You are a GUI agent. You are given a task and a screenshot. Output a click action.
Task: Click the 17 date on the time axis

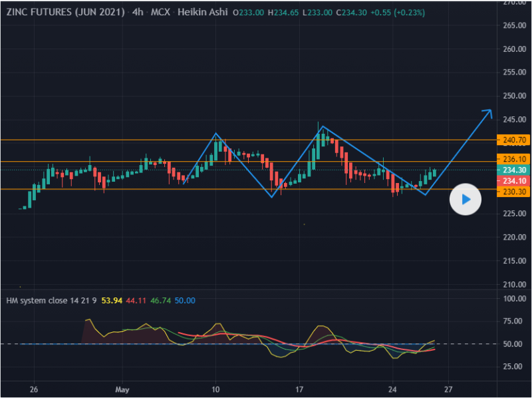pos(300,389)
